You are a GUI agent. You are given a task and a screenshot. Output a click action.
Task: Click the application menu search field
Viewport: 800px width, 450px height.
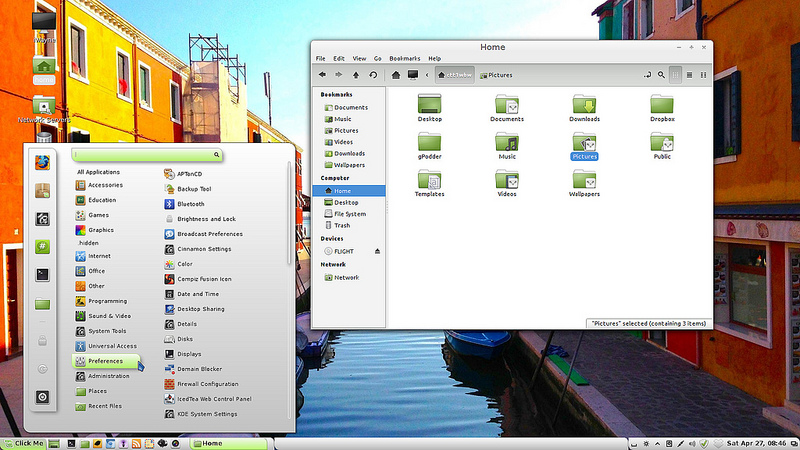(x=147, y=156)
